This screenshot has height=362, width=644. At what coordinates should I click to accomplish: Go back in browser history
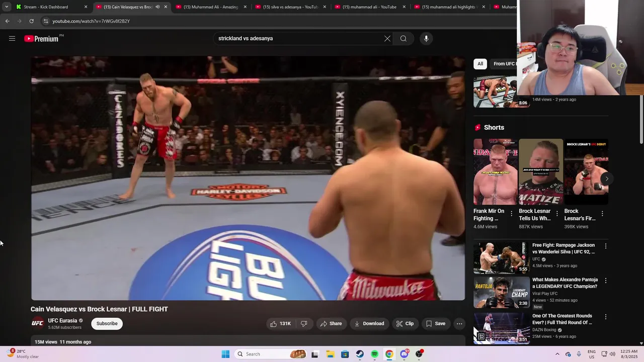click(x=7, y=21)
